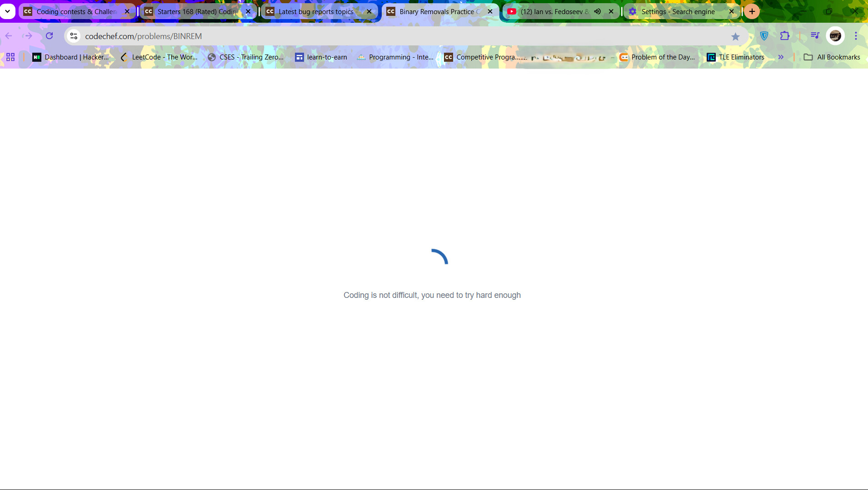Viewport: 868px width, 490px height.
Task: Switch to Starters 168 (Rated) tab
Action: 197,11
